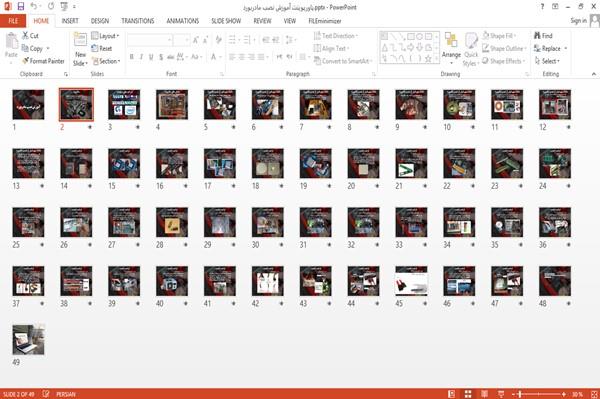Click the Save icon in quick access toolbar
The width and height of the screenshot is (600, 399).
[x=21, y=7]
